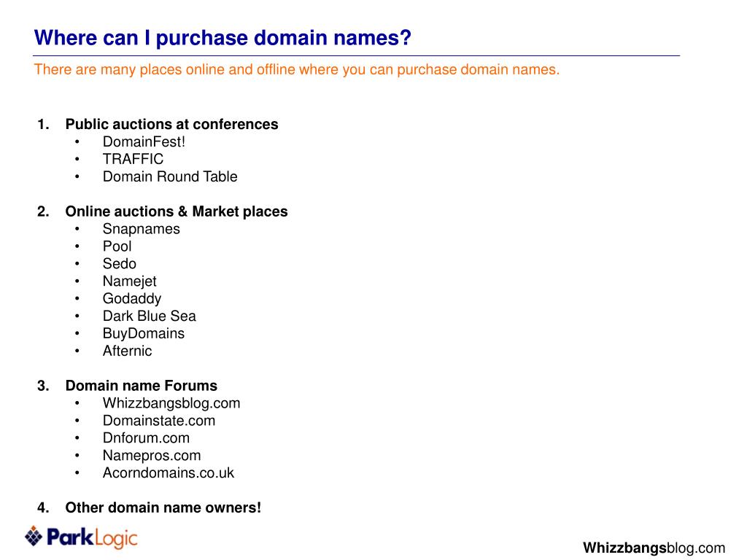The image size is (747, 560).
Task: Click the orange subtitle about places online and offline
Action: [x=297, y=69]
